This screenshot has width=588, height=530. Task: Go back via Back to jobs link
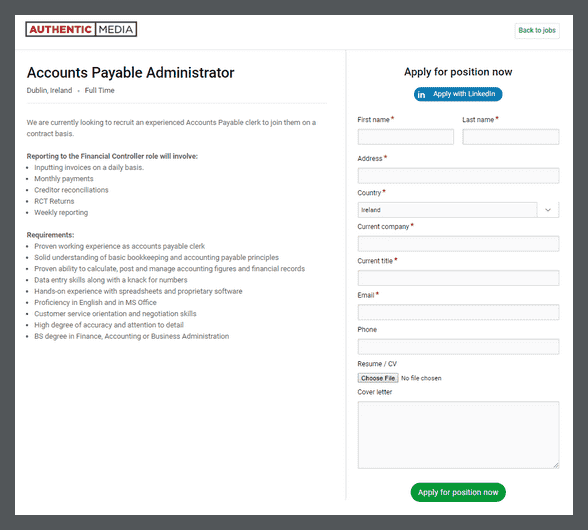(537, 30)
